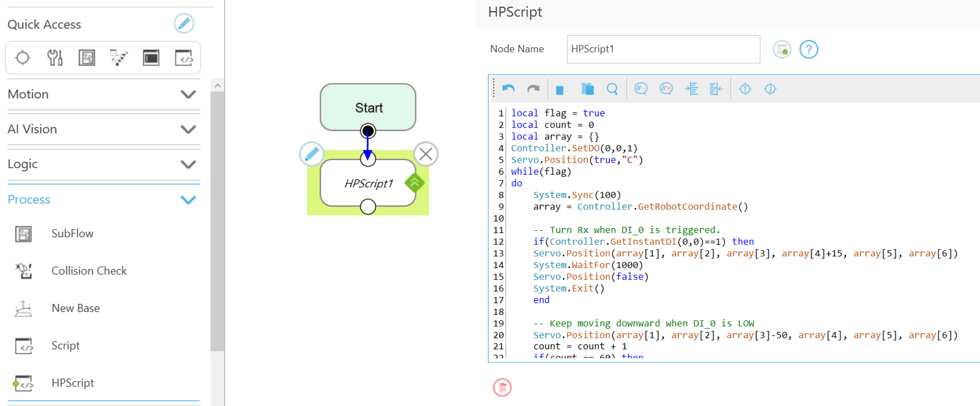Viewport: 980px width, 406px height.
Task: Click the Node Name text field
Action: coord(663,49)
